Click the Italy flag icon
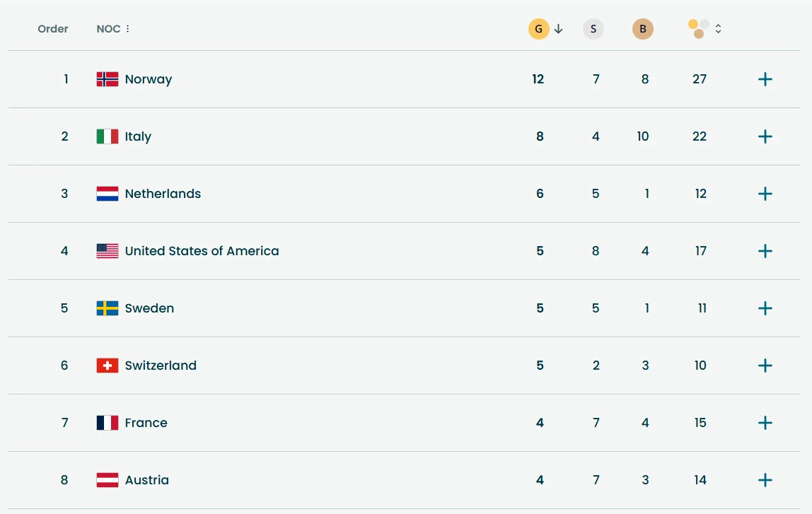The height and width of the screenshot is (514, 812). coord(107,136)
